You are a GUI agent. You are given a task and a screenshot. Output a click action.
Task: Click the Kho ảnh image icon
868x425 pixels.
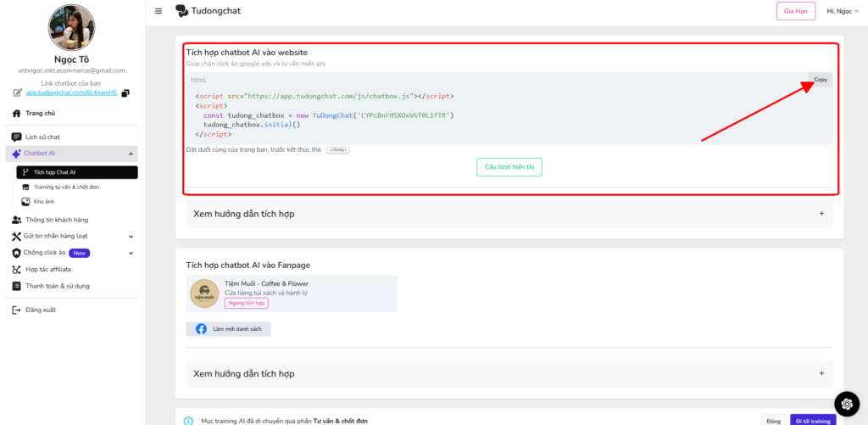[x=25, y=202]
